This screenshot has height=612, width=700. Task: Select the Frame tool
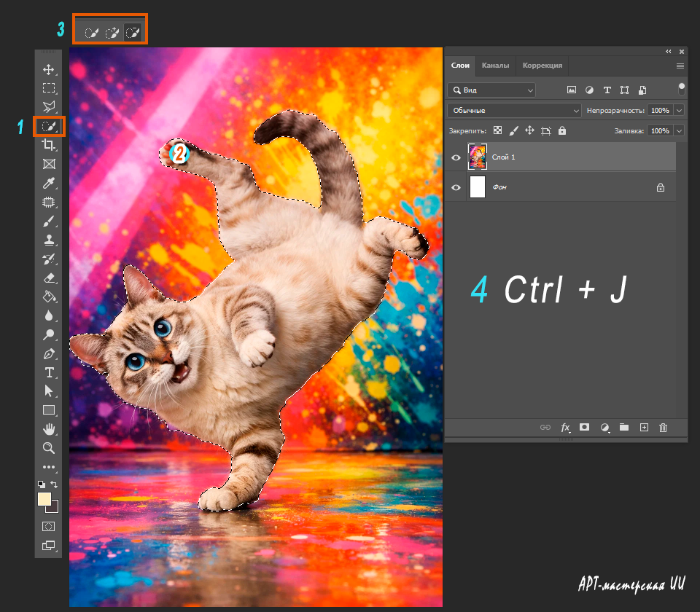[x=49, y=164]
